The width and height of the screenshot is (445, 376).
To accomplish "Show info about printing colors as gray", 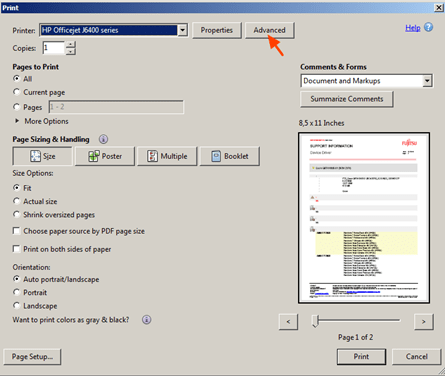I will click(146, 320).
